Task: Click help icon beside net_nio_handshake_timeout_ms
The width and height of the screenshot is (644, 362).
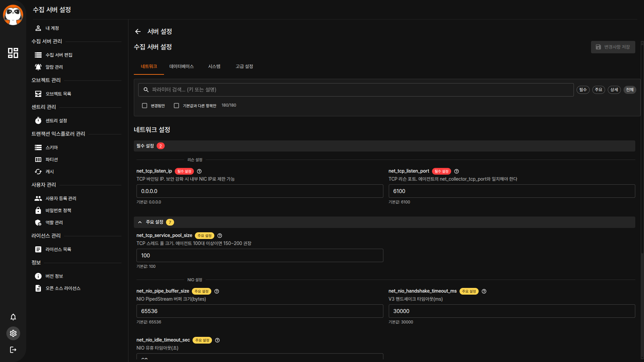Action: pos(484,291)
